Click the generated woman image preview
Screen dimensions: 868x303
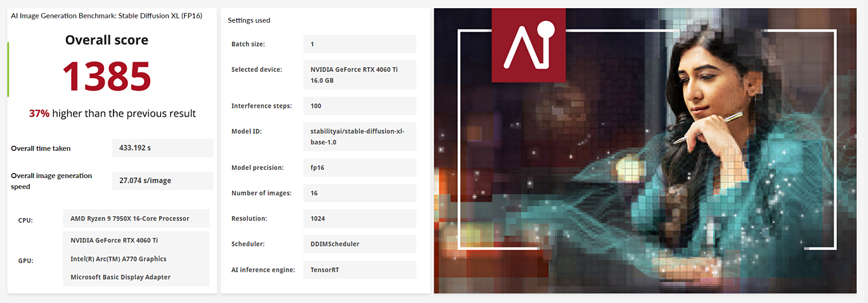pos(645,151)
